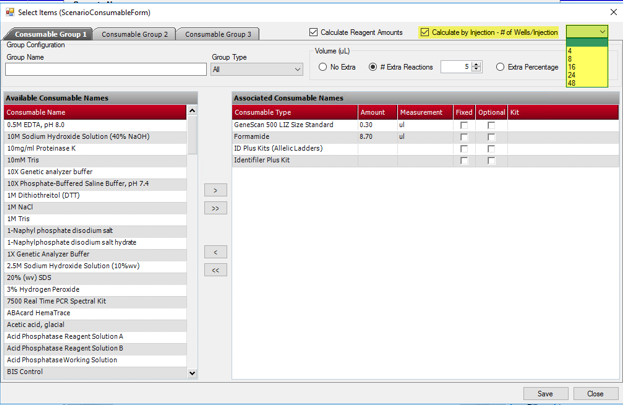Open the Consumable Group 3 tab
This screenshot has height=408, width=629.
coord(218,34)
